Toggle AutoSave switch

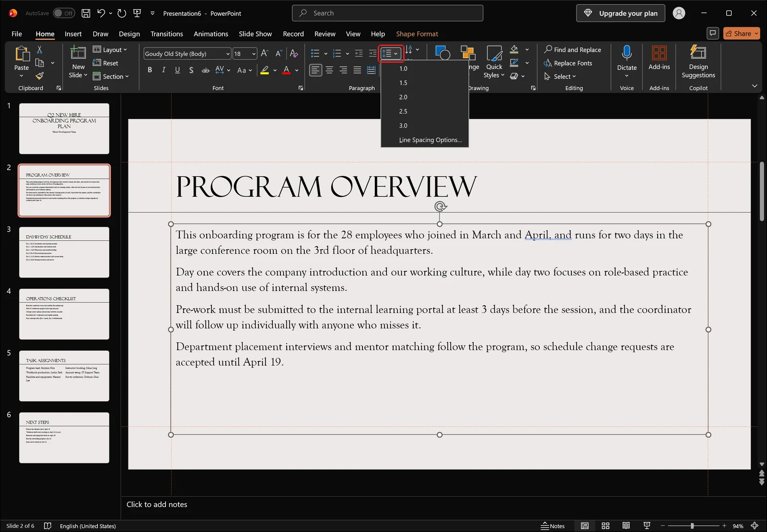click(x=64, y=13)
